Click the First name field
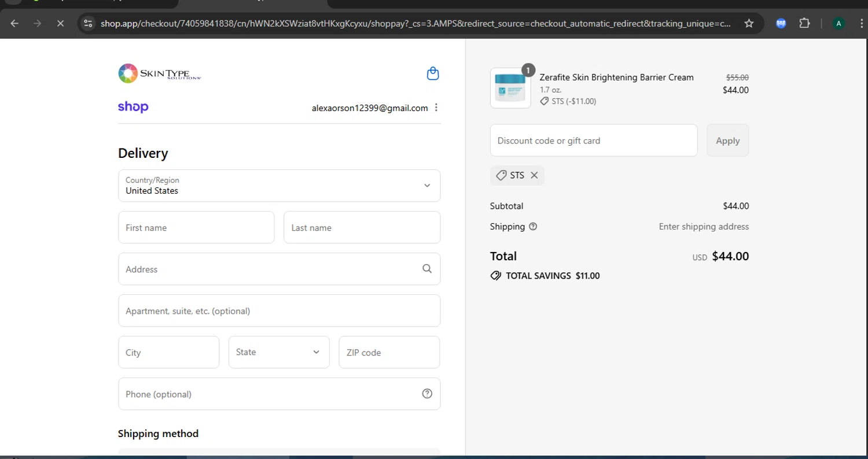 pos(196,227)
